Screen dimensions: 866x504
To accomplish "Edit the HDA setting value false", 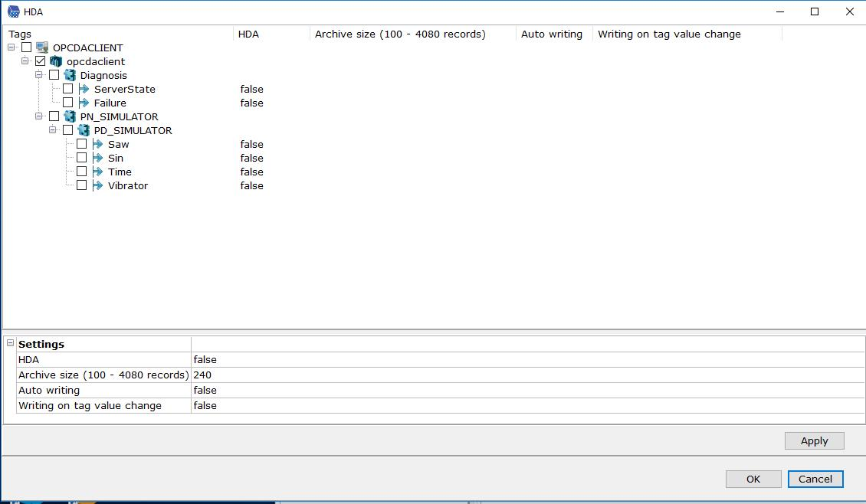I will click(x=527, y=359).
